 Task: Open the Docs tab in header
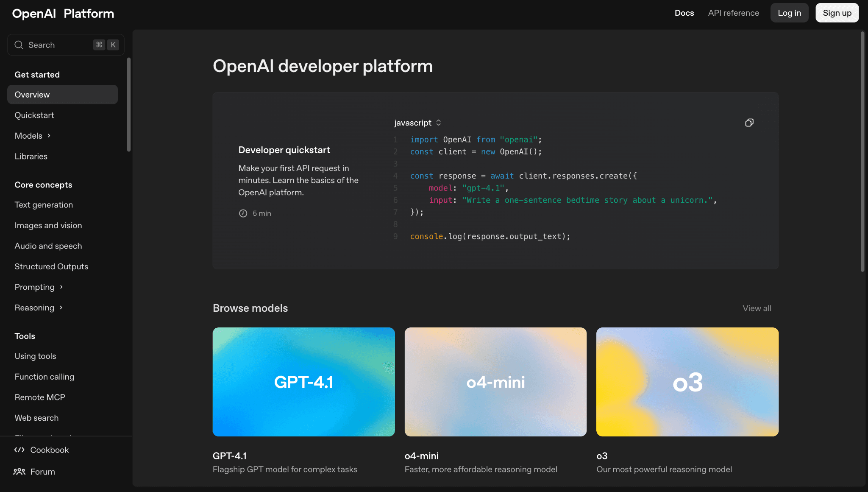[684, 13]
